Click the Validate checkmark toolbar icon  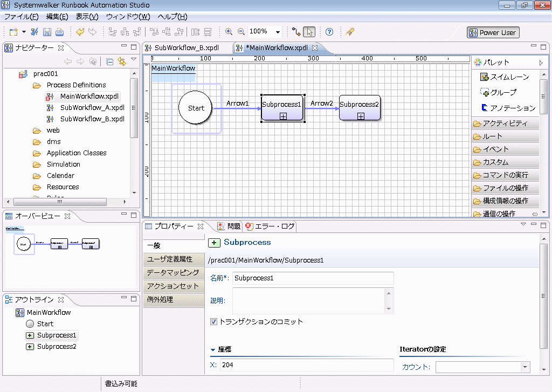tap(34, 32)
